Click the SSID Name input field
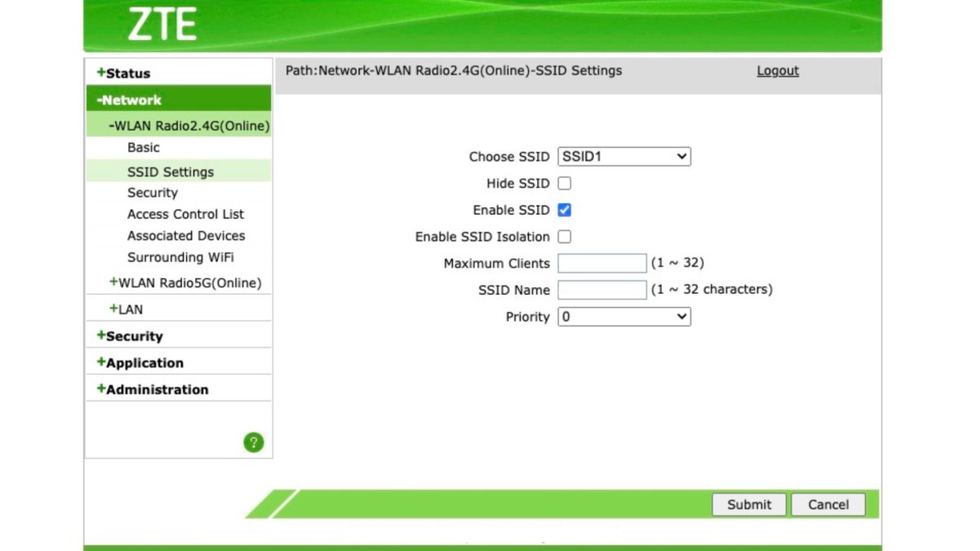 pos(602,290)
